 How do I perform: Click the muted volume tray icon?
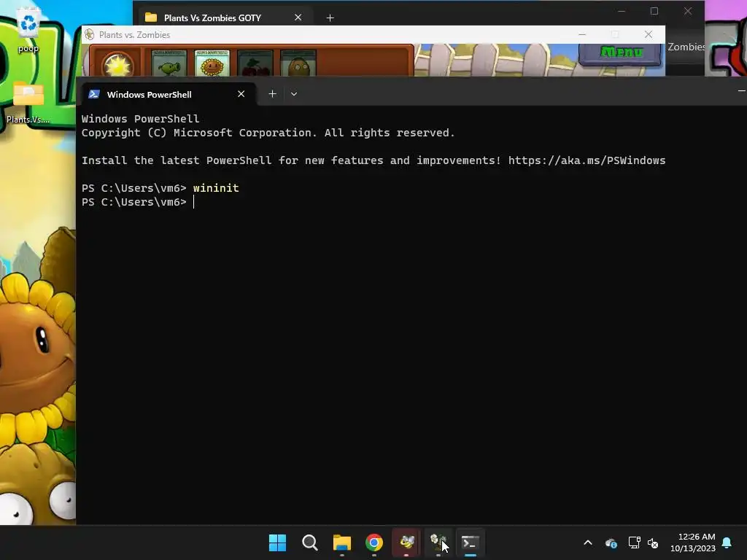coord(653,542)
